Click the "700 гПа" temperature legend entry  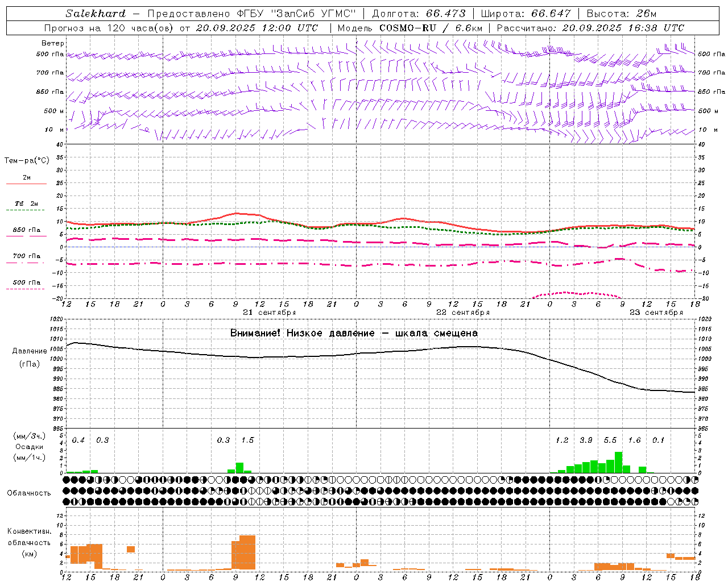click(x=27, y=256)
